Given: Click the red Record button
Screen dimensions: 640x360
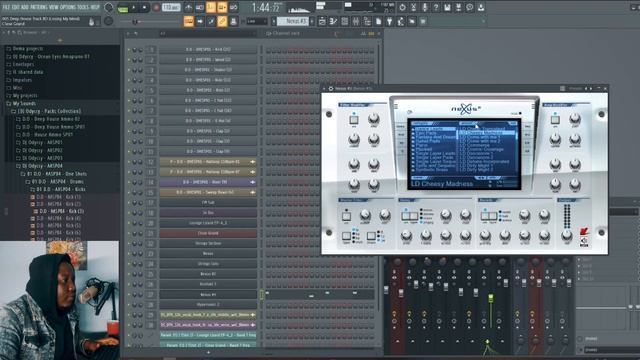Looking at the screenshot, I should click(x=156, y=7).
